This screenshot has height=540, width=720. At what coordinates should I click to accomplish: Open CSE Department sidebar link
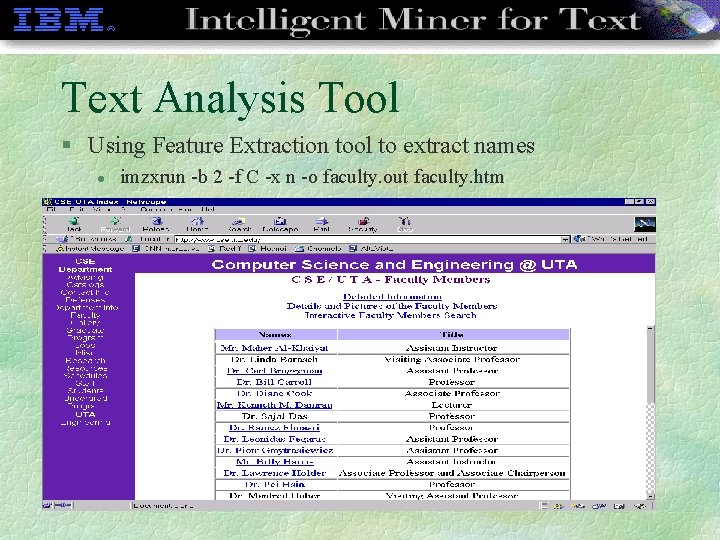(85, 265)
